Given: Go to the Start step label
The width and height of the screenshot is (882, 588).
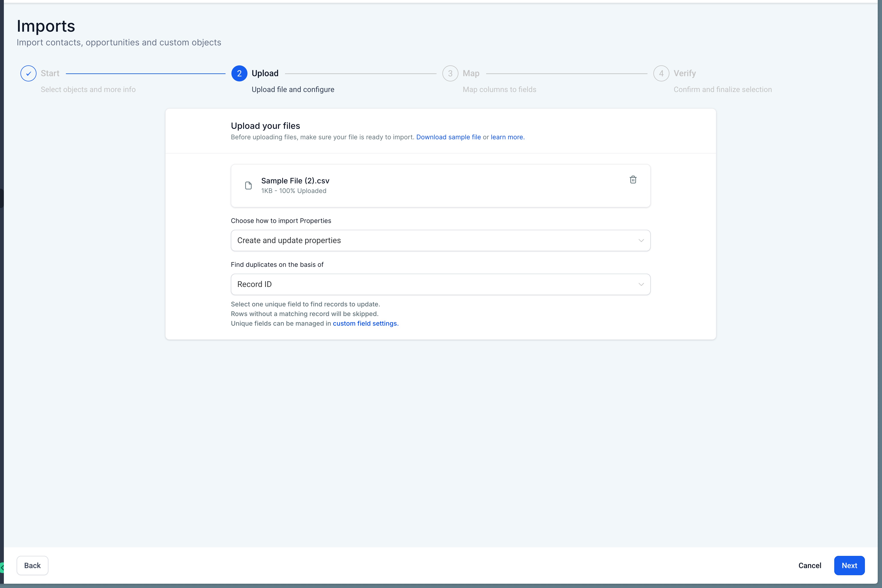Looking at the screenshot, I should 50,74.
